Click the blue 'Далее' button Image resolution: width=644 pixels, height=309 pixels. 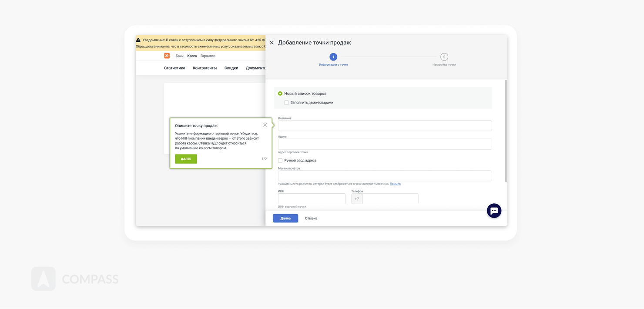(285, 218)
